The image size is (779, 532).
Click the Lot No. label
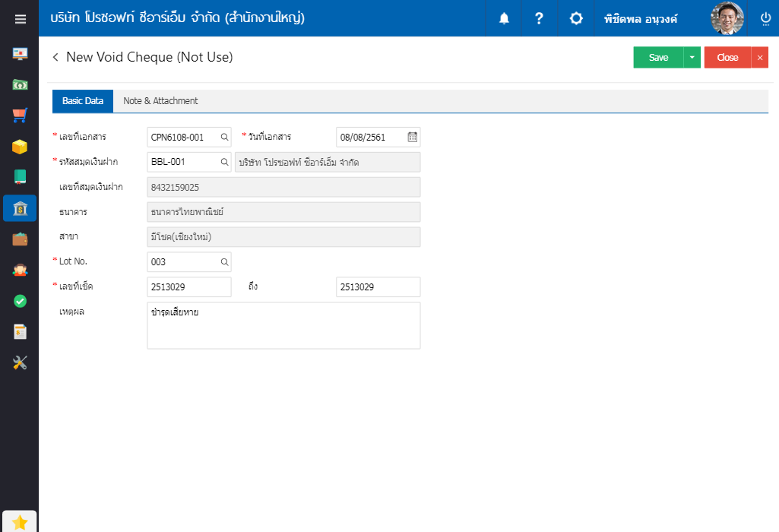73,261
